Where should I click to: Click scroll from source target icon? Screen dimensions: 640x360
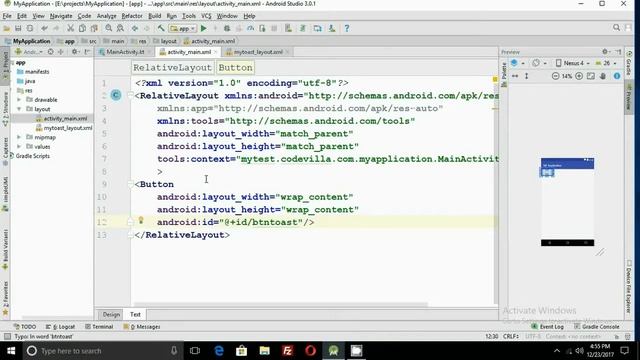(51, 52)
